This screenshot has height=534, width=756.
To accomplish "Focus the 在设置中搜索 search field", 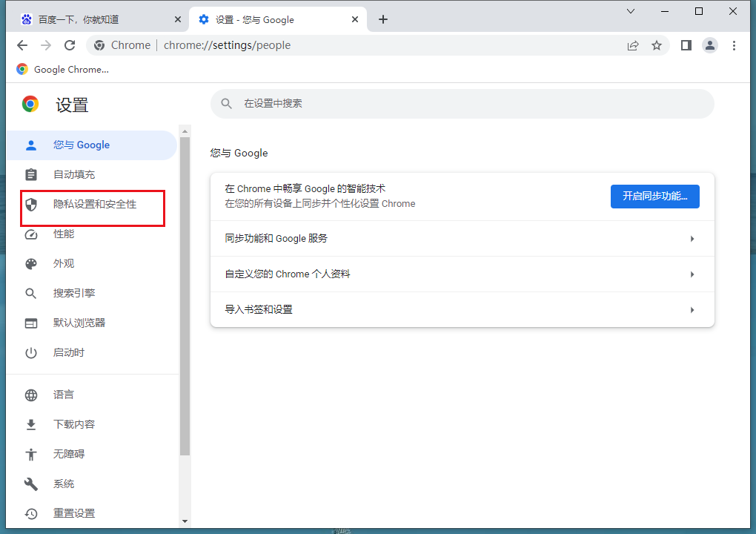I will [462, 104].
